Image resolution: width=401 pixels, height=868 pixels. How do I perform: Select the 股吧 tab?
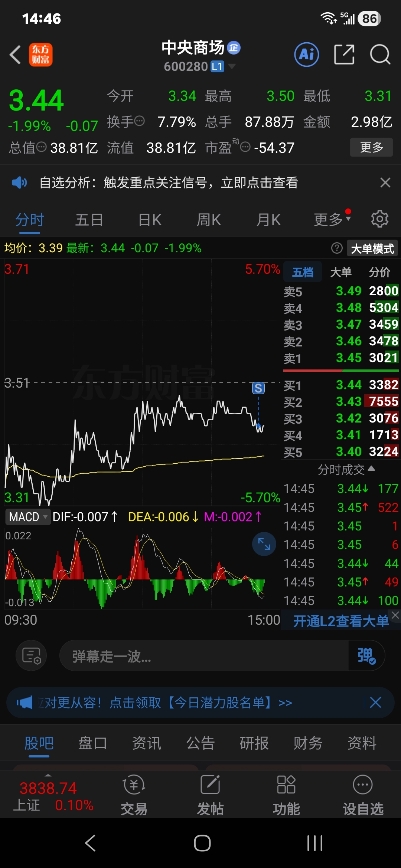39,743
